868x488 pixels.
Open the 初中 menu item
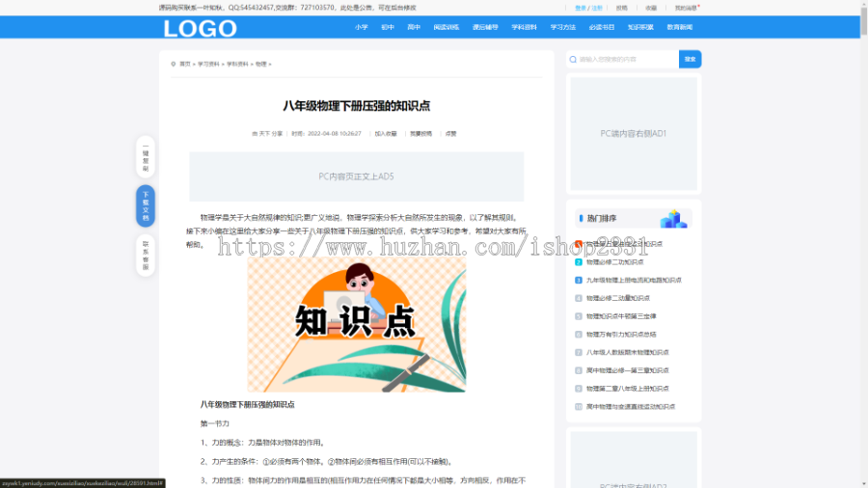[388, 27]
